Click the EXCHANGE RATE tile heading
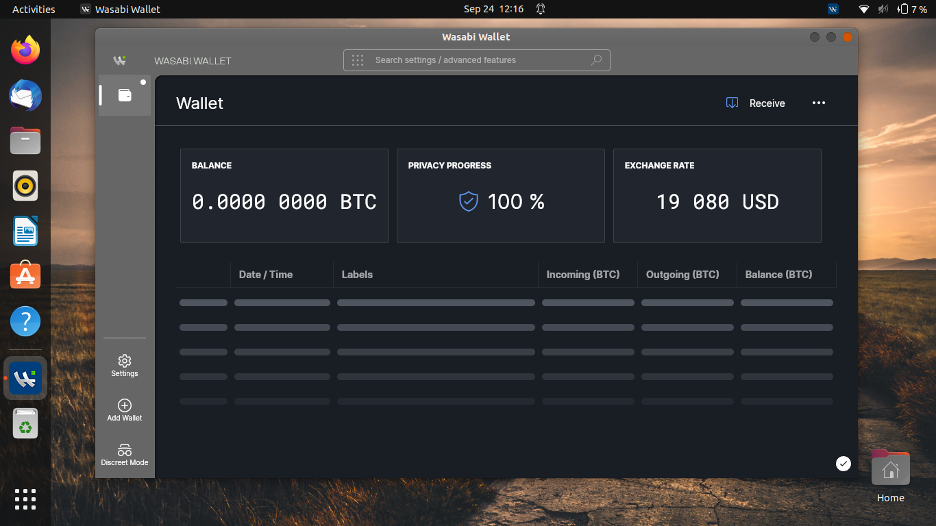Image resolution: width=936 pixels, height=526 pixels. (659, 165)
